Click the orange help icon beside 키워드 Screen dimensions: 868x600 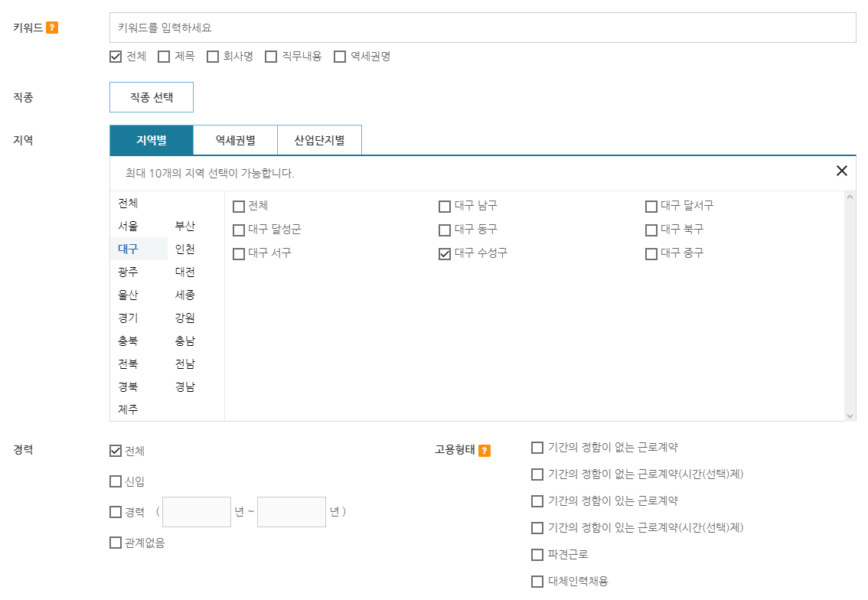pos(52,28)
